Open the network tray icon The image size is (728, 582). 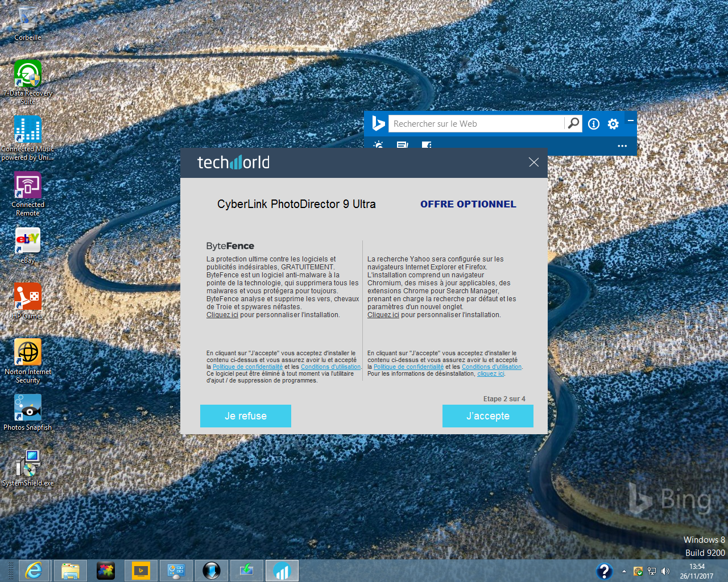tap(652, 571)
